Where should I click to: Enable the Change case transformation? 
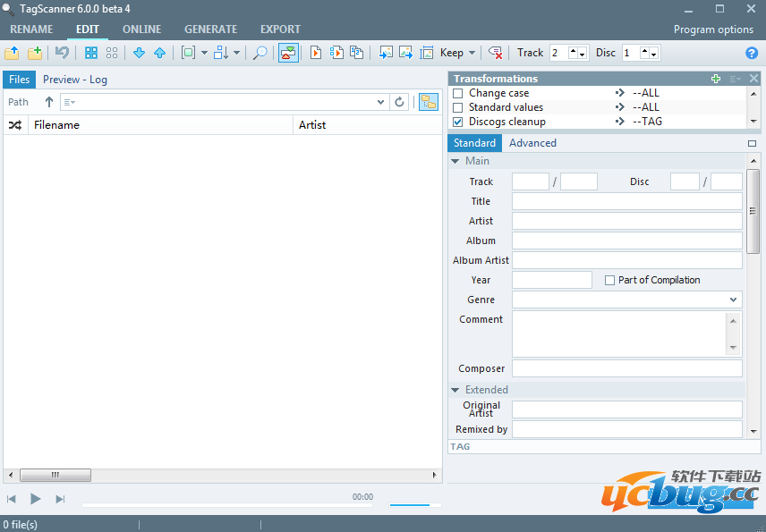point(458,93)
